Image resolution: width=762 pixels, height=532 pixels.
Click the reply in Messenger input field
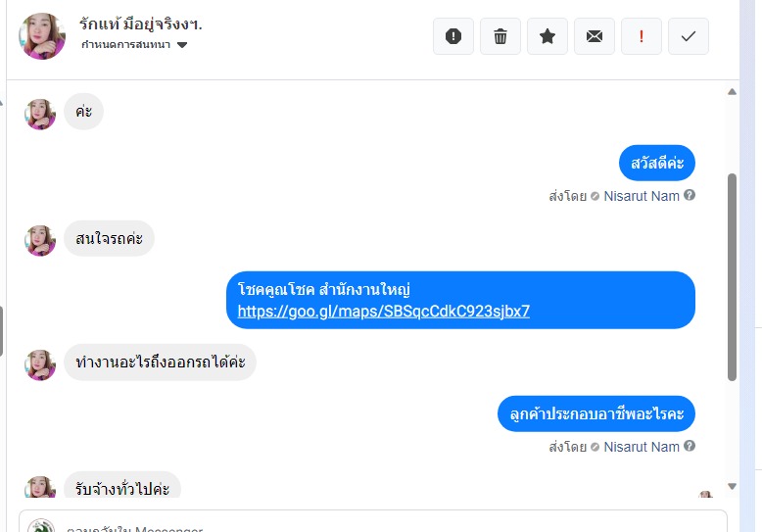(373, 523)
